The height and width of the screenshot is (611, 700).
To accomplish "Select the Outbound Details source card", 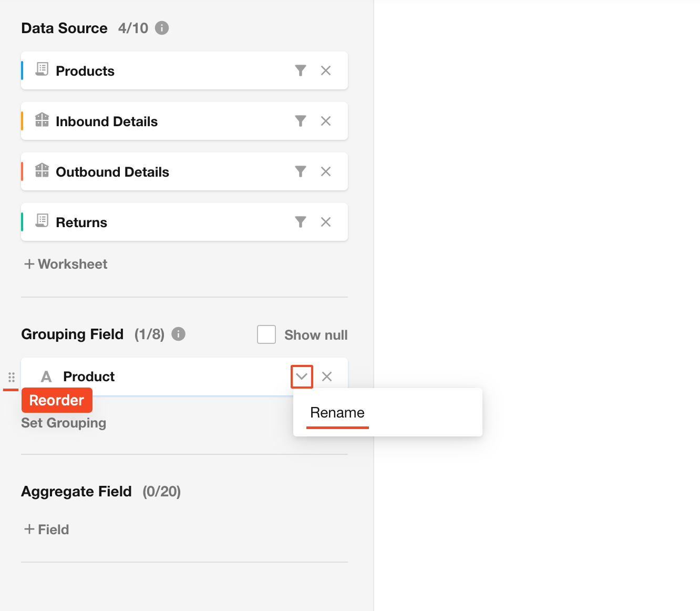I will tap(158, 172).
